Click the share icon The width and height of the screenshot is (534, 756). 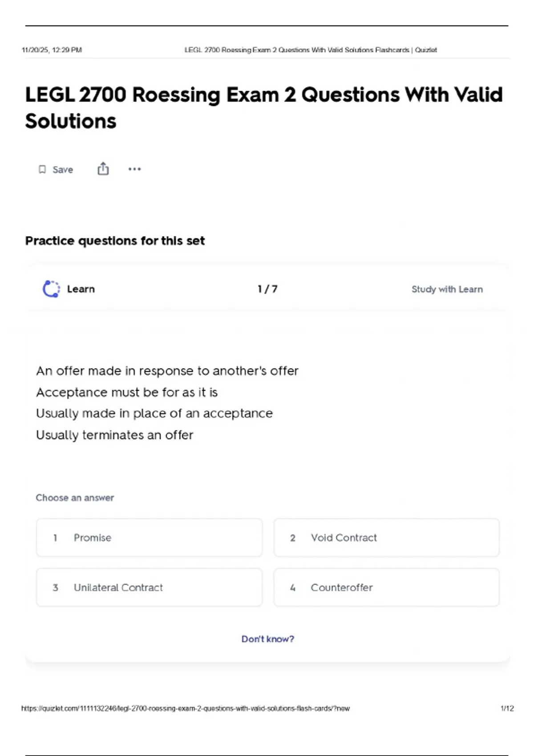click(x=103, y=169)
